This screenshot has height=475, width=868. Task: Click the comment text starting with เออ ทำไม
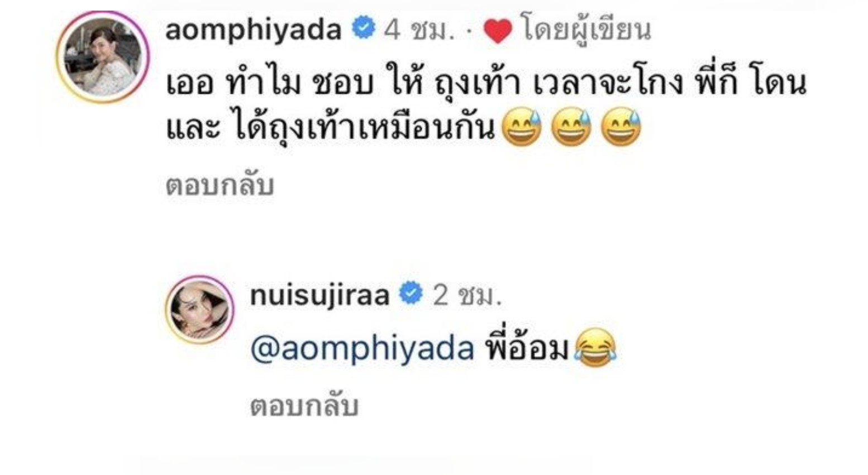[486, 84]
